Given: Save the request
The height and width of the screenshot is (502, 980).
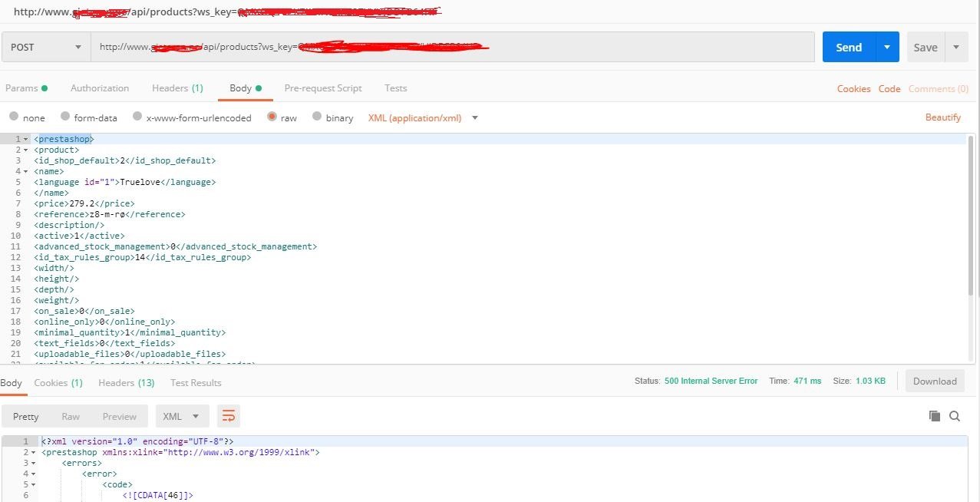Looking at the screenshot, I should [x=926, y=47].
